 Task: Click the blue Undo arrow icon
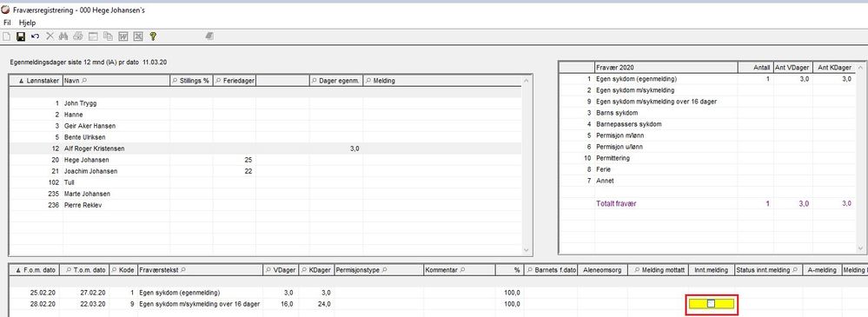(x=35, y=36)
